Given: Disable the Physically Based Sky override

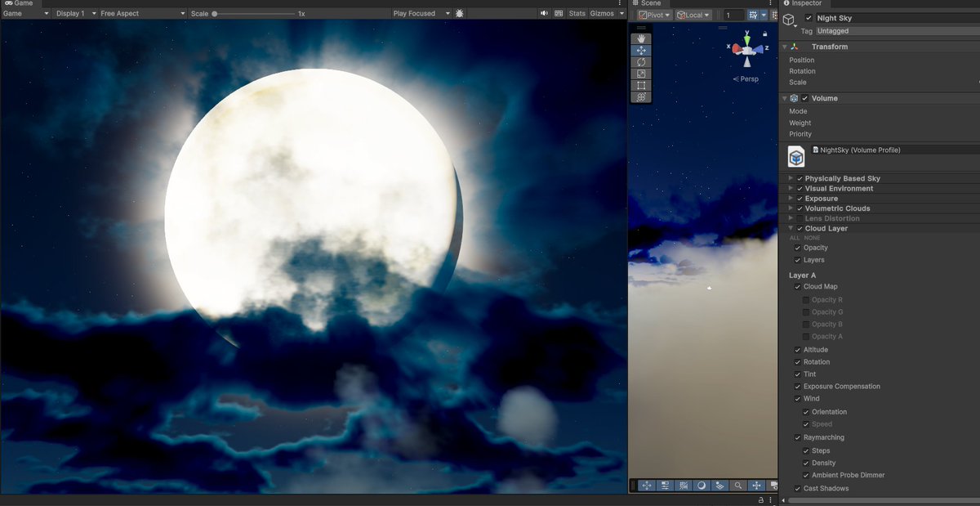Looking at the screenshot, I should [800, 178].
